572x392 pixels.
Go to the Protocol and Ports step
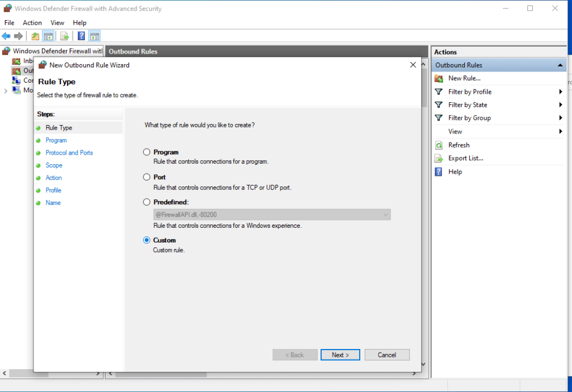coord(69,153)
